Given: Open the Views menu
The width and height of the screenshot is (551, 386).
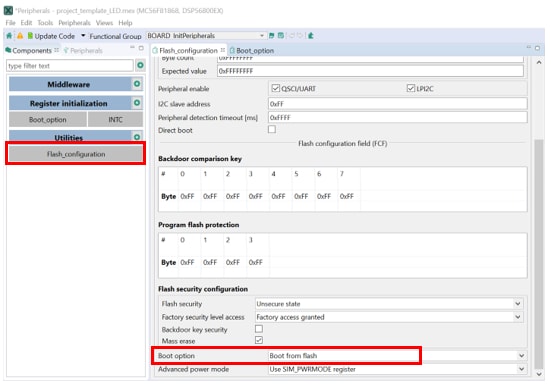Looking at the screenshot, I should pyautogui.click(x=104, y=23).
